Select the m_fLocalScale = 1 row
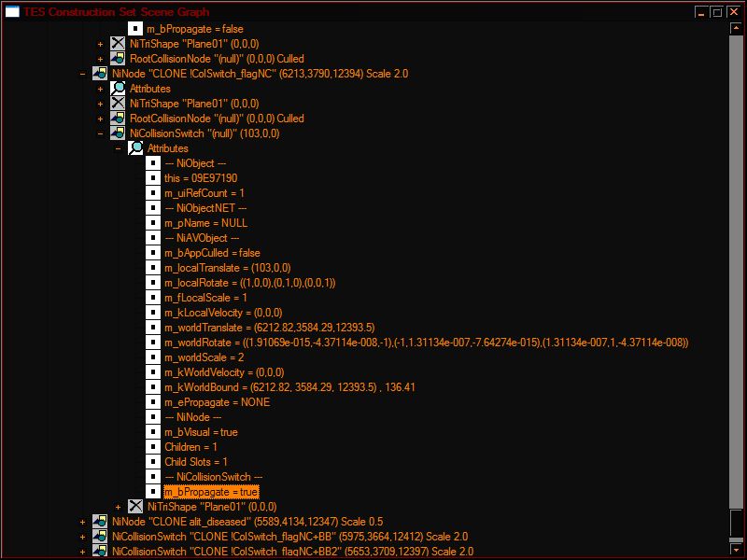 [x=205, y=297]
